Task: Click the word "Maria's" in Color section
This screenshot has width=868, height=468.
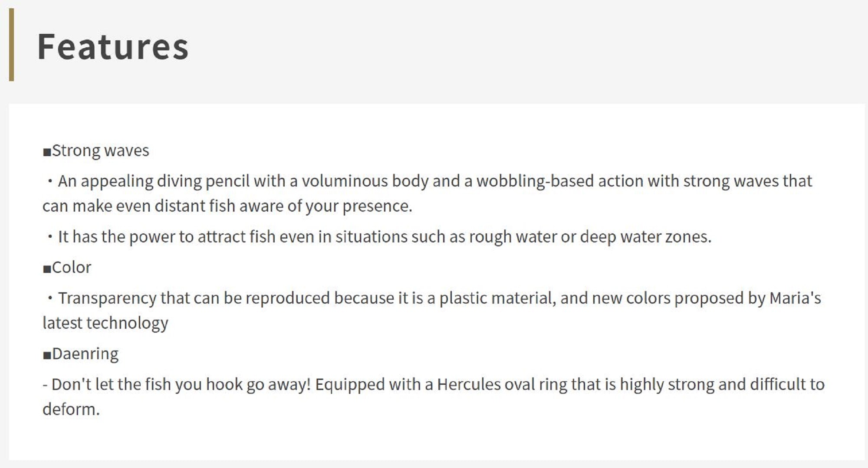Action: [795, 298]
